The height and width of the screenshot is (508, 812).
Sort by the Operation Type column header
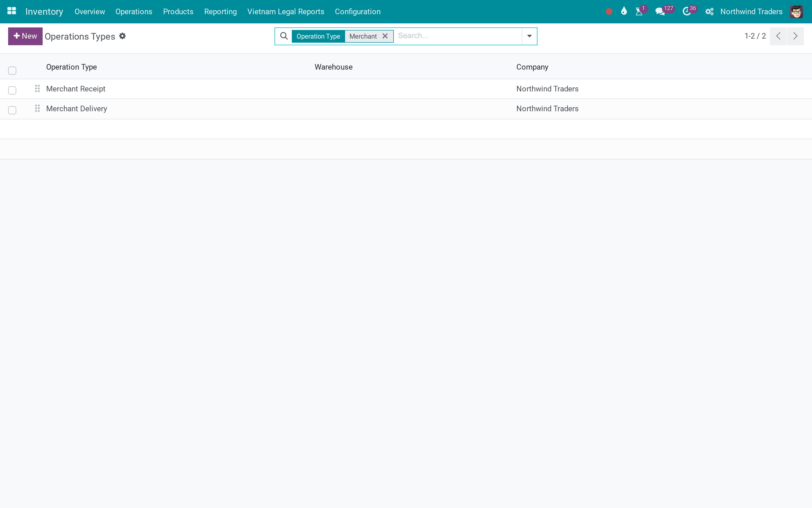(72, 67)
